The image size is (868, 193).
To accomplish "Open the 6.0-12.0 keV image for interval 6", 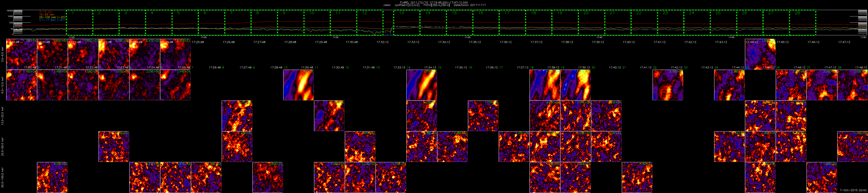I will pyautogui.click(x=176, y=85).
